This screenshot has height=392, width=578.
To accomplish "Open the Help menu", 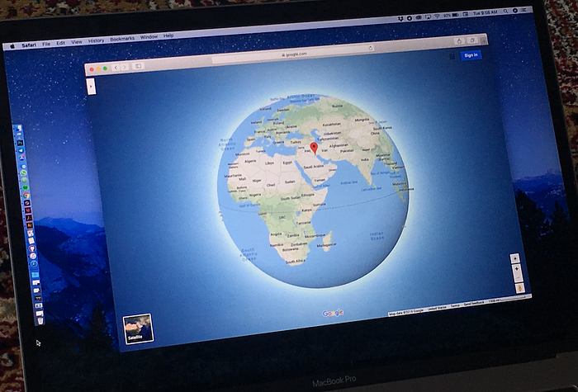I will (168, 35).
